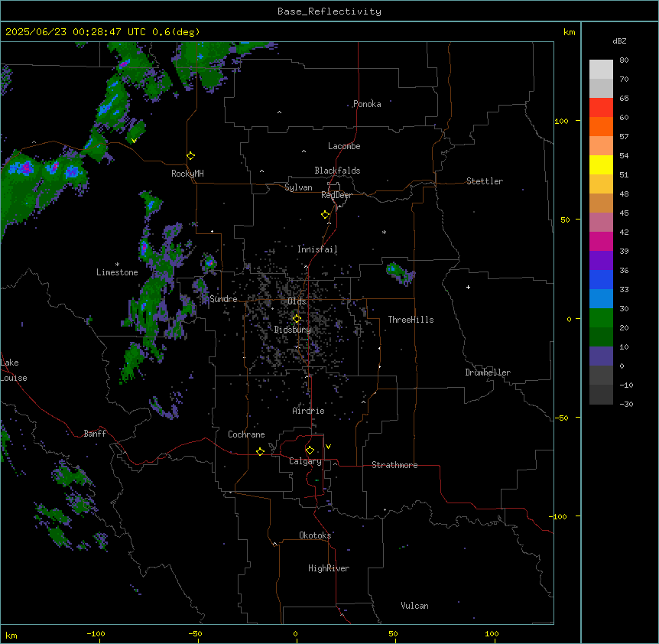This screenshot has height=644, width=659.
Task: Click the yellow diamond marker below Cochrane
Action: (x=260, y=451)
